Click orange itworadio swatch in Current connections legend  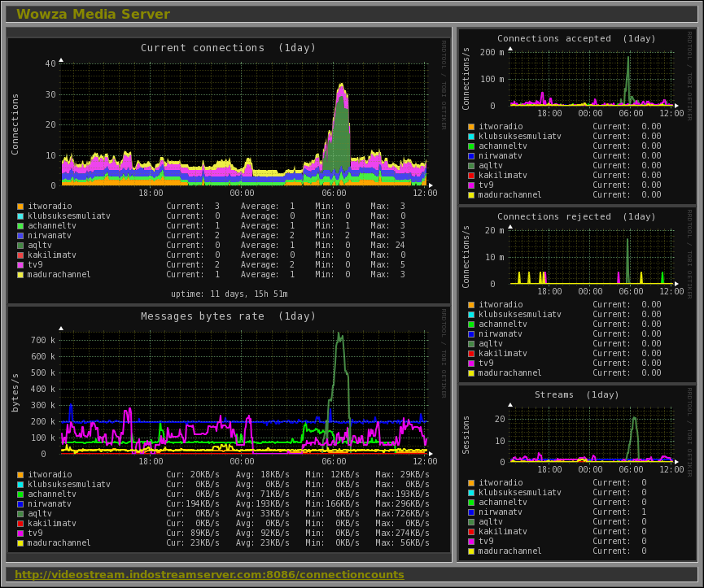pyautogui.click(x=20, y=207)
